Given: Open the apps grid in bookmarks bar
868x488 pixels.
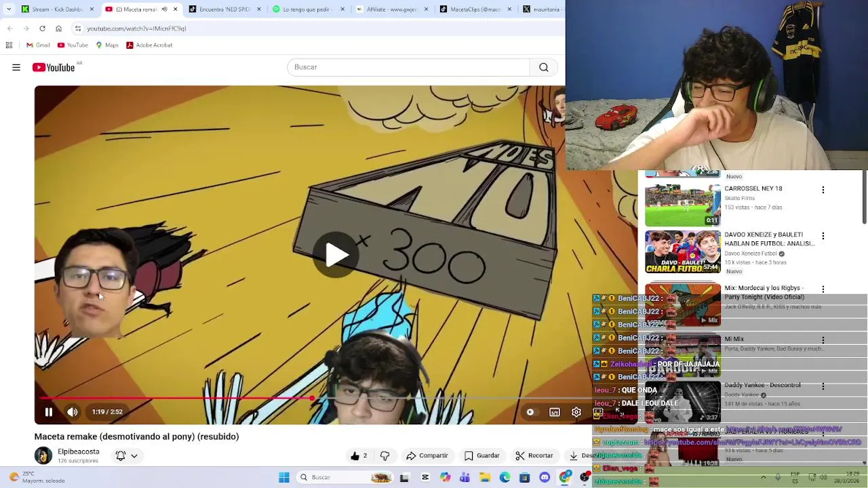Looking at the screenshot, I should tap(9, 45).
